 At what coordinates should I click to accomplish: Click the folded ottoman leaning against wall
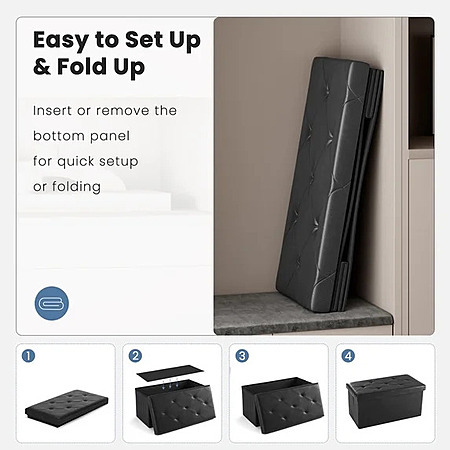tap(330, 185)
